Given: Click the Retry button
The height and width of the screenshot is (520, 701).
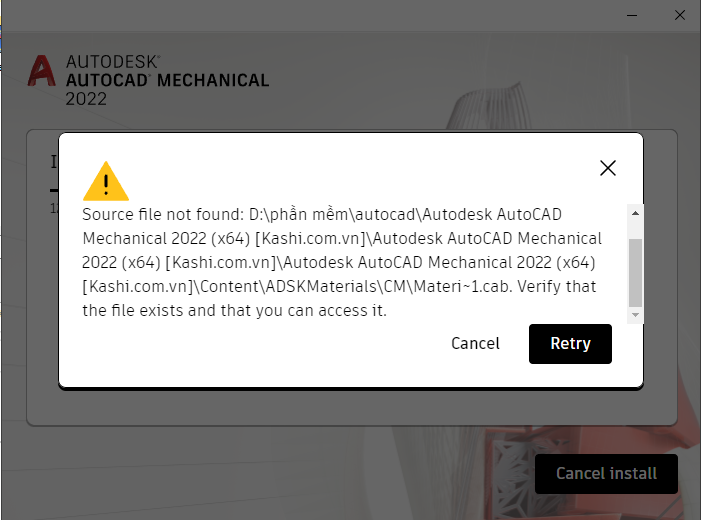Looking at the screenshot, I should coord(570,344).
